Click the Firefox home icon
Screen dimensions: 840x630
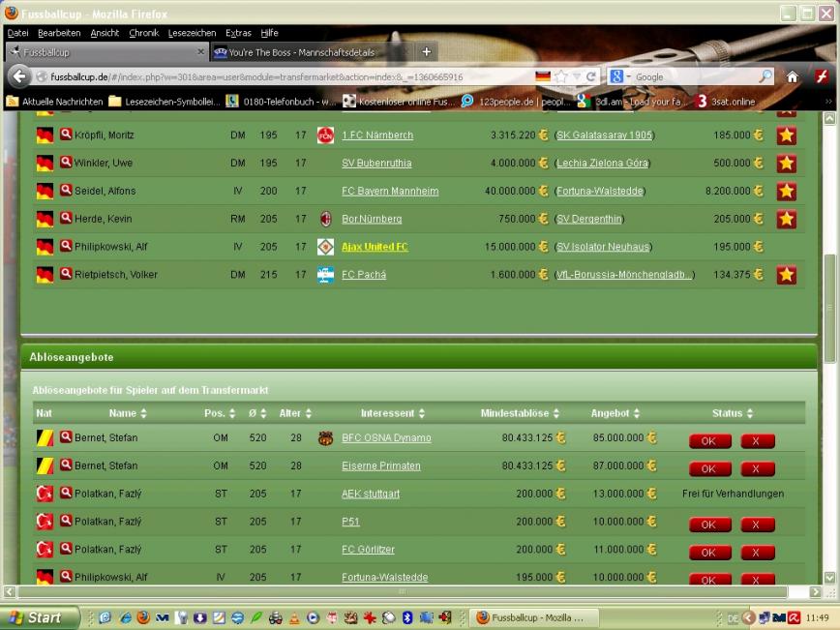coord(793,77)
